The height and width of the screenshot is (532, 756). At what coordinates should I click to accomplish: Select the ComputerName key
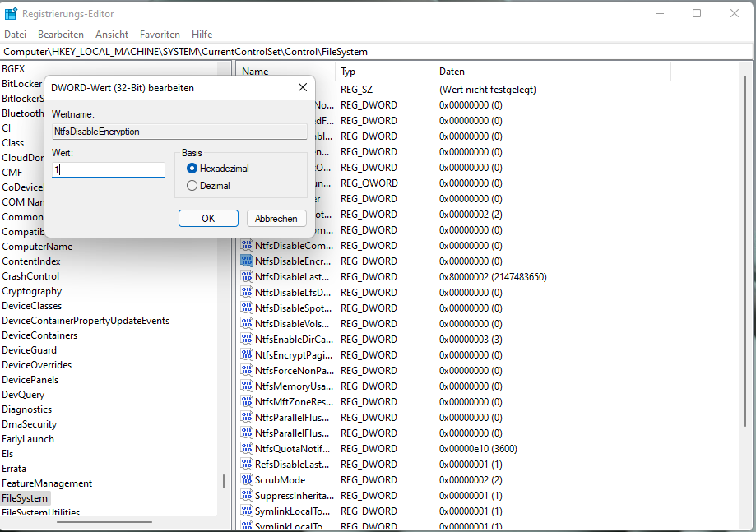click(x=37, y=246)
